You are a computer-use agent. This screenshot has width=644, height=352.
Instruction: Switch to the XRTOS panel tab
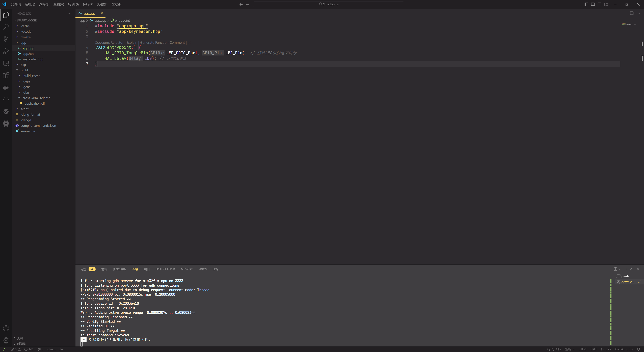pyautogui.click(x=202, y=269)
